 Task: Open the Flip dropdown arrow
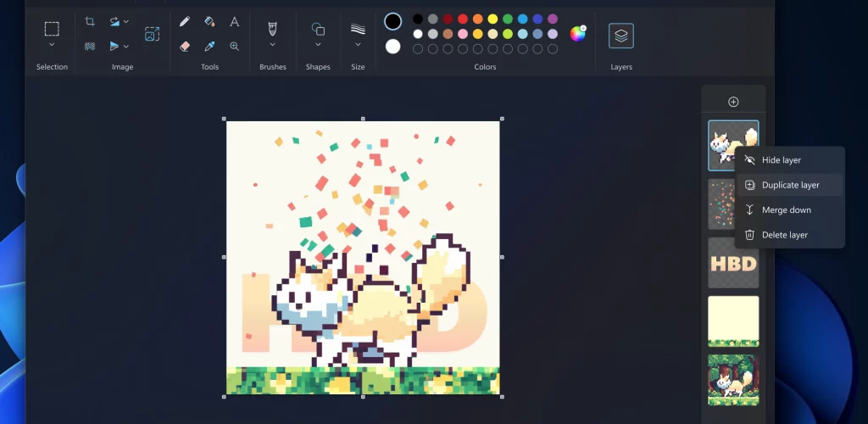tap(126, 46)
